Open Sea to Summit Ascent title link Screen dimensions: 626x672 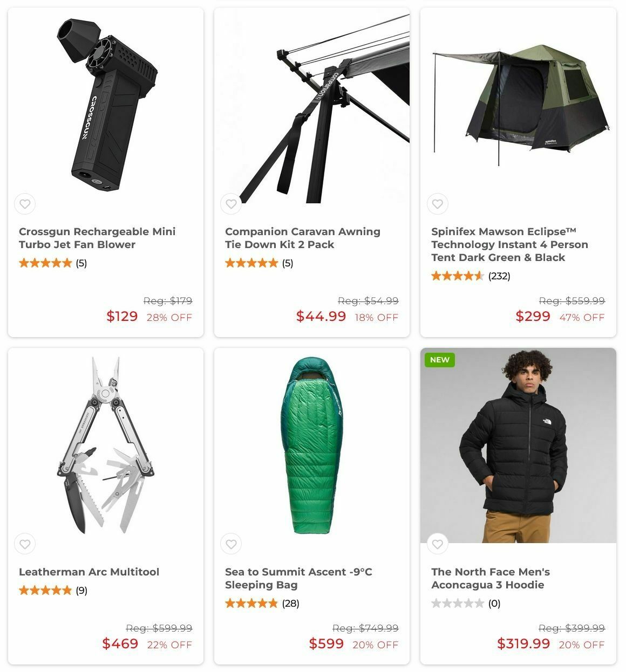tap(298, 578)
